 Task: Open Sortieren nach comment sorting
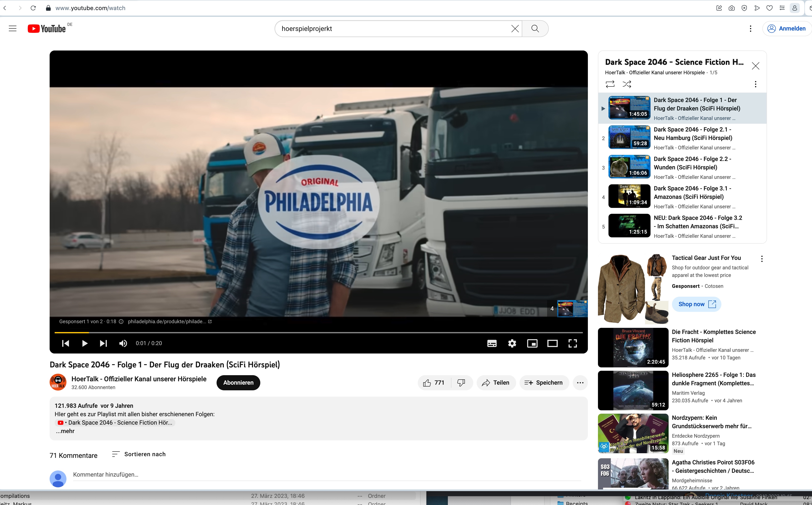point(139,454)
